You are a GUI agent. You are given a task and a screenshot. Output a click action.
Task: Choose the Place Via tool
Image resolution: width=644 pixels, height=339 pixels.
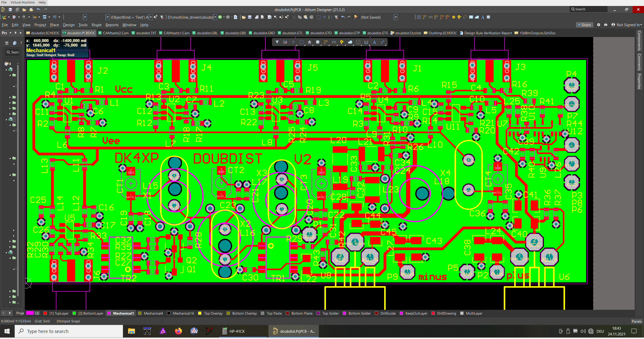point(342,42)
